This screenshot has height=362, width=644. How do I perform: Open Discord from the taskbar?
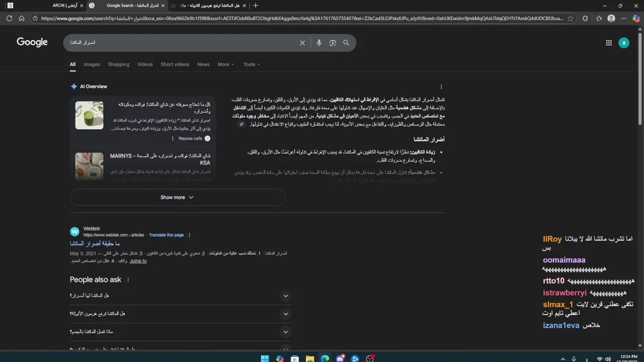tap(340, 358)
